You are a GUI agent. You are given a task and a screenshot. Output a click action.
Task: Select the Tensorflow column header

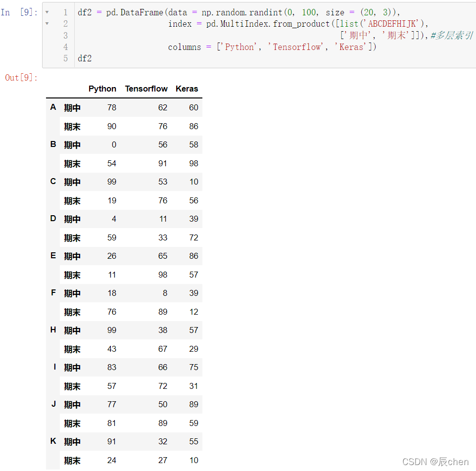coord(146,89)
